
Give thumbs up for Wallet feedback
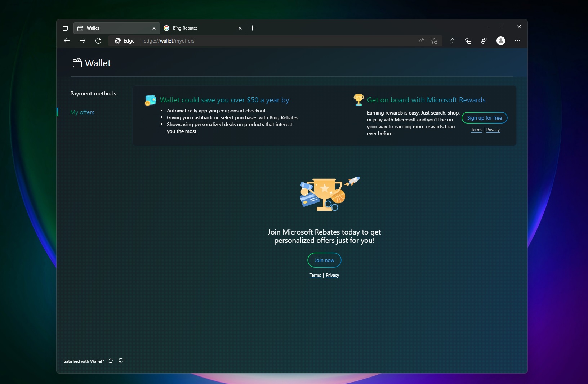pos(110,361)
